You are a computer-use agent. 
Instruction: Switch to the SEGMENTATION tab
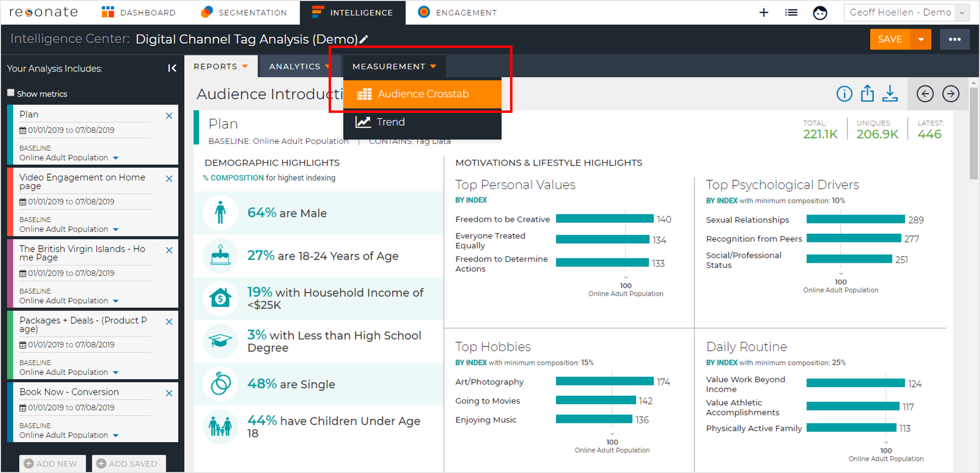244,12
